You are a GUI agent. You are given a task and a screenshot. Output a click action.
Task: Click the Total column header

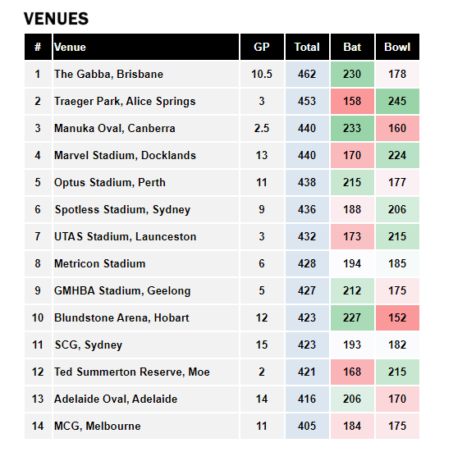click(x=307, y=47)
